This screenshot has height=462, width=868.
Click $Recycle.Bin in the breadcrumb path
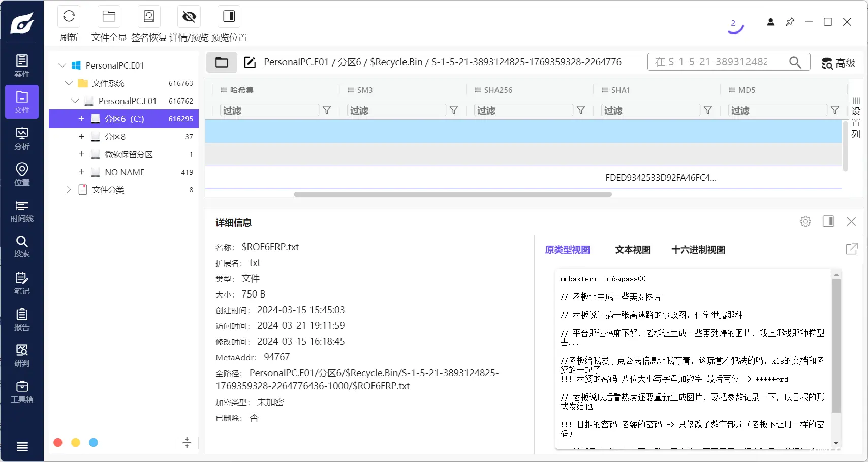point(396,62)
